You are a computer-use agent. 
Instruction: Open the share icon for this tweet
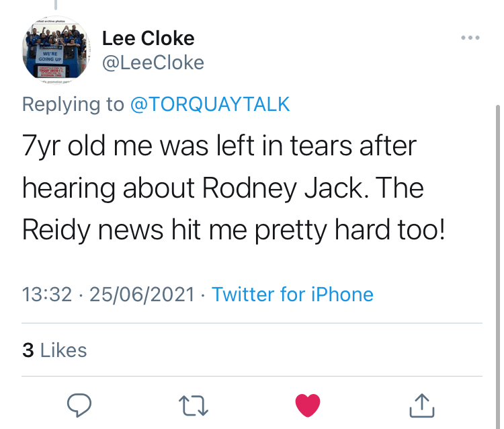[421, 404]
